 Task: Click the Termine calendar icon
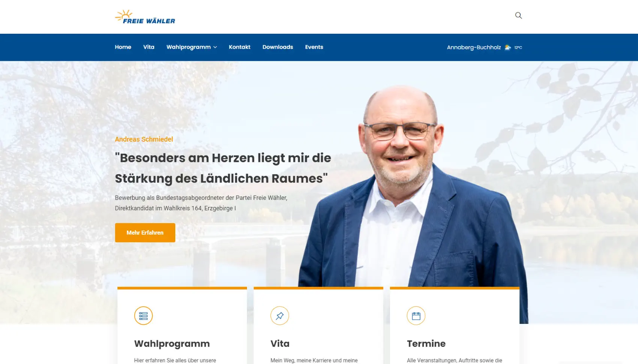point(416,316)
